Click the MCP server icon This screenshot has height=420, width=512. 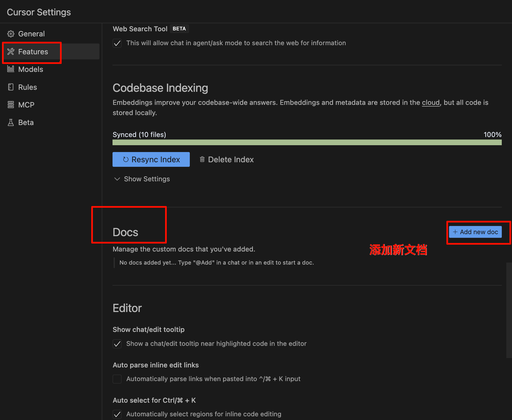click(11, 105)
